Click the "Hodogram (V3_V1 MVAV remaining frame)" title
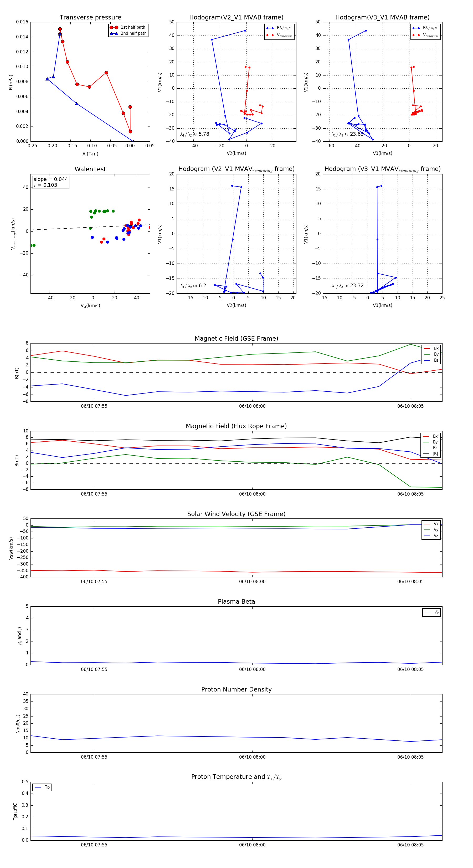 click(x=382, y=169)
